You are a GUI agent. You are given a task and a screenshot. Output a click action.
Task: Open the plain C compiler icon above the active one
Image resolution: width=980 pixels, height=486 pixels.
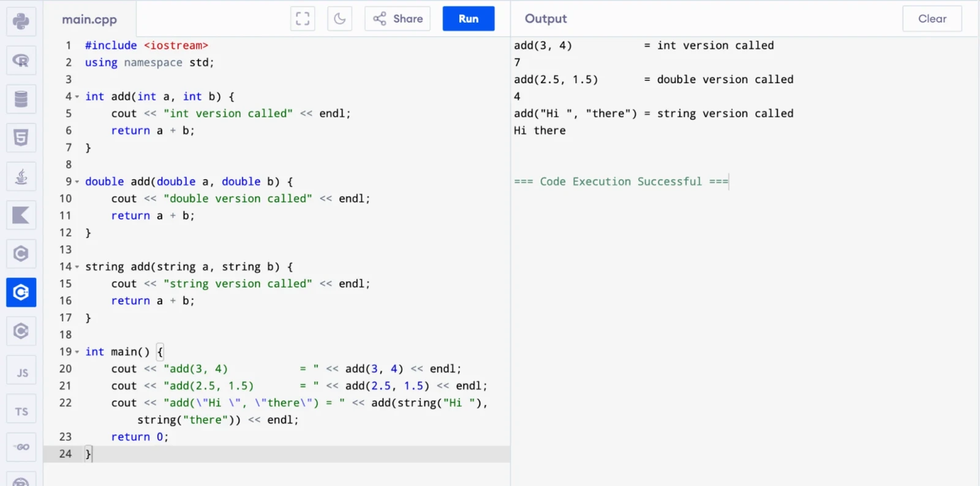[x=21, y=254]
